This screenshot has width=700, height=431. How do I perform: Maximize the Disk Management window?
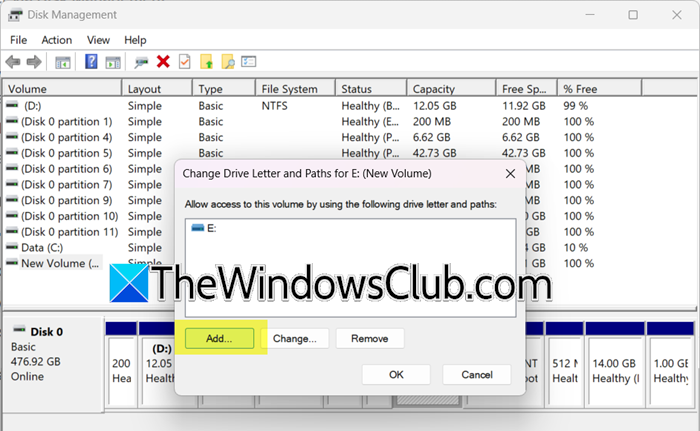633,15
